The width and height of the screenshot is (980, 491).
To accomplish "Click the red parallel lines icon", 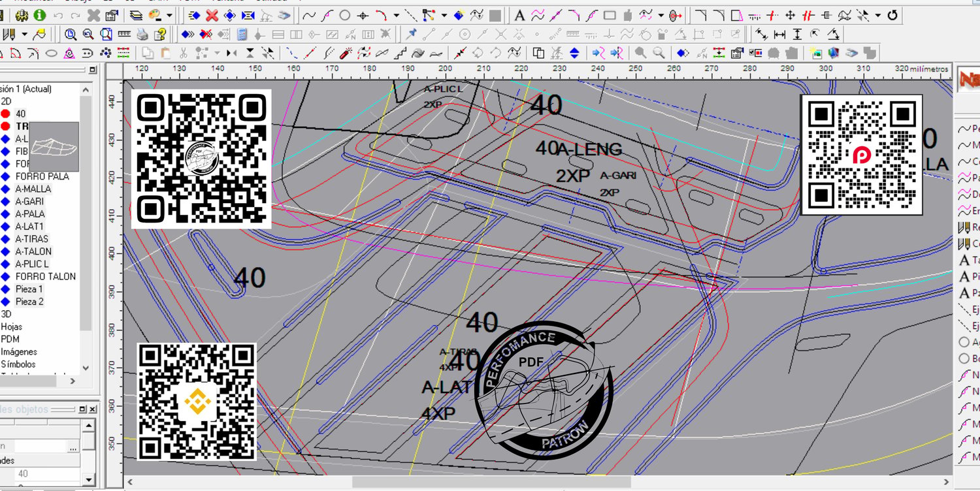I will click(808, 15).
